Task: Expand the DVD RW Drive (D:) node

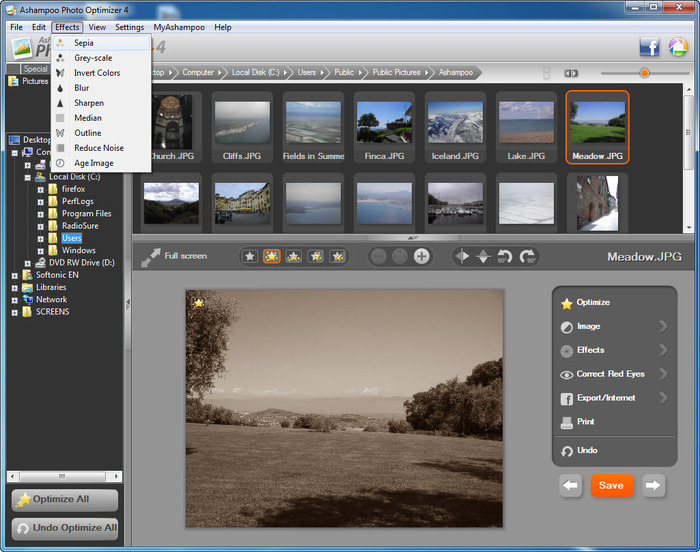Action: click(28, 263)
